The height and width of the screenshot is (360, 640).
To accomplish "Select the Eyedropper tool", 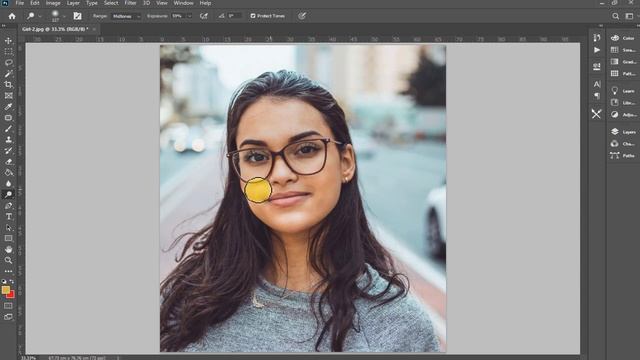I will (8, 107).
